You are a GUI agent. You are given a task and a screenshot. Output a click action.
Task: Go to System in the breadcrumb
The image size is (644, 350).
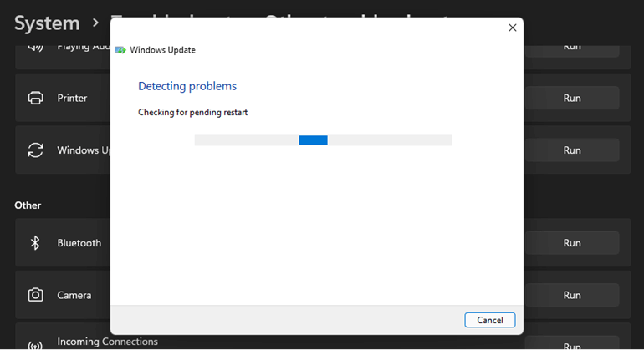pos(47,23)
